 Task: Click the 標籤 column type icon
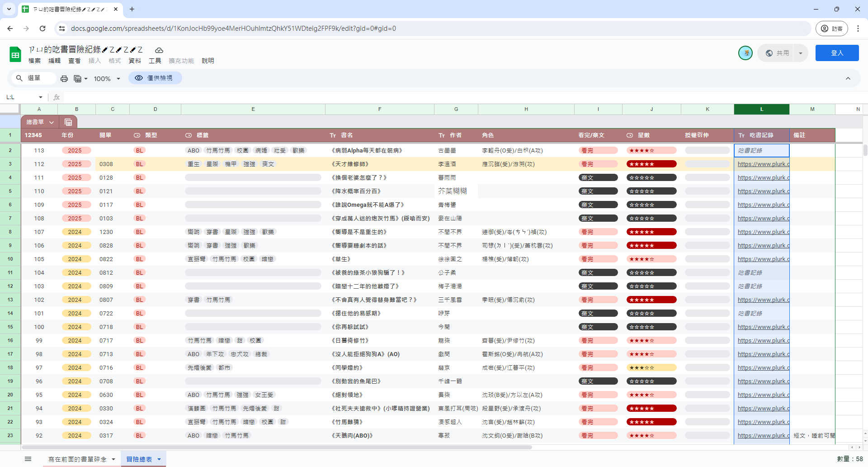point(189,135)
